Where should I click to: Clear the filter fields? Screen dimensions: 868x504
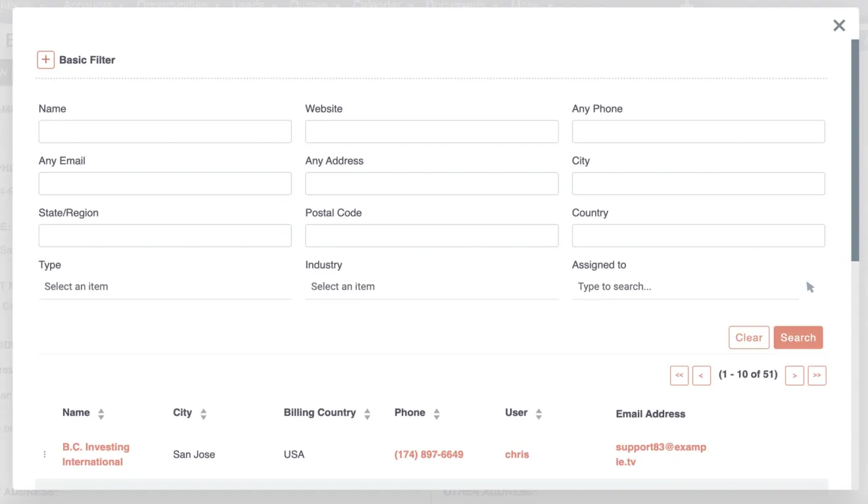(749, 337)
